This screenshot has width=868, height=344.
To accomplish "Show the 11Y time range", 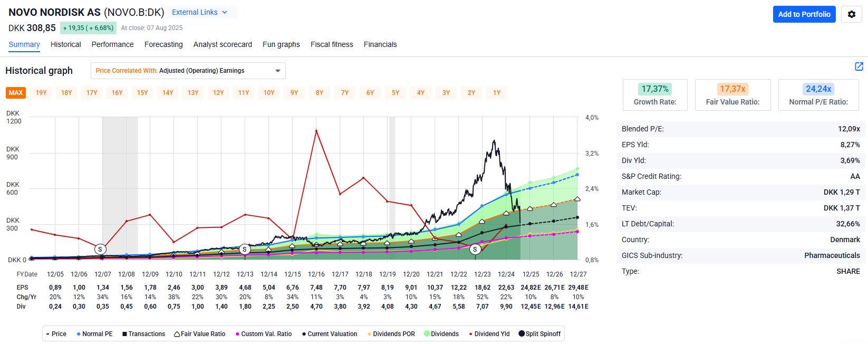I will (x=244, y=93).
